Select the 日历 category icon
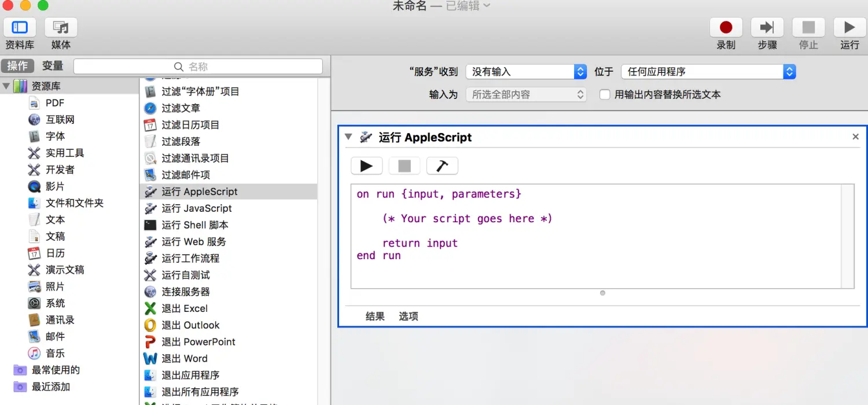Screen dimensions: 868x405 34,253
